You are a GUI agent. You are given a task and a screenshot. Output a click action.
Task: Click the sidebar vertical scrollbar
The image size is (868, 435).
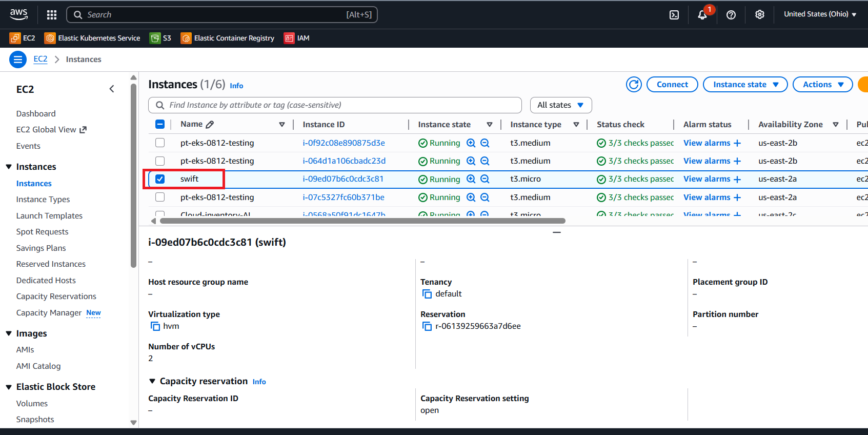(133, 175)
